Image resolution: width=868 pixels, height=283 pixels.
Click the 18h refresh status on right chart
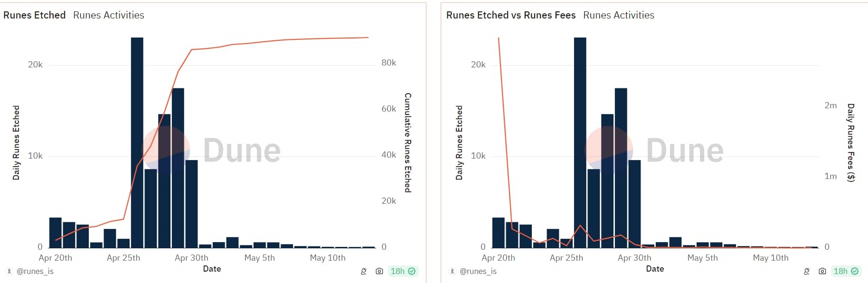click(840, 271)
